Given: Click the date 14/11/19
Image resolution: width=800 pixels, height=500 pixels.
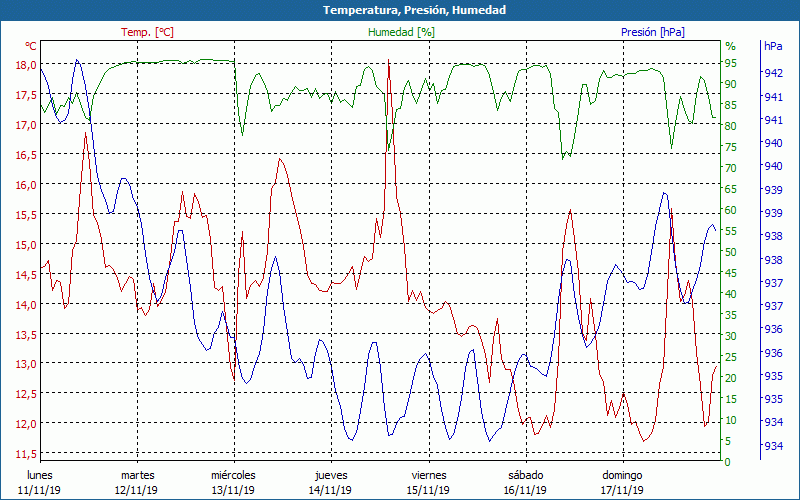Looking at the screenshot, I should (330, 490).
